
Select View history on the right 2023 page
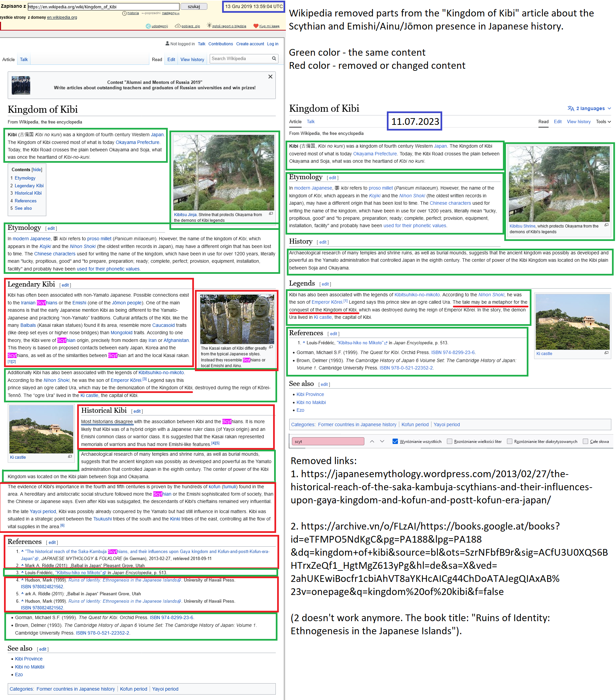[579, 121]
